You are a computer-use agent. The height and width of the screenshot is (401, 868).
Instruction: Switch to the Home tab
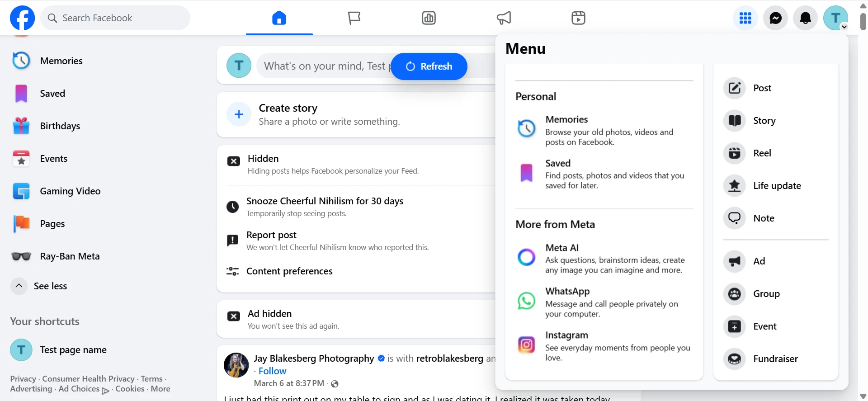click(x=279, y=18)
